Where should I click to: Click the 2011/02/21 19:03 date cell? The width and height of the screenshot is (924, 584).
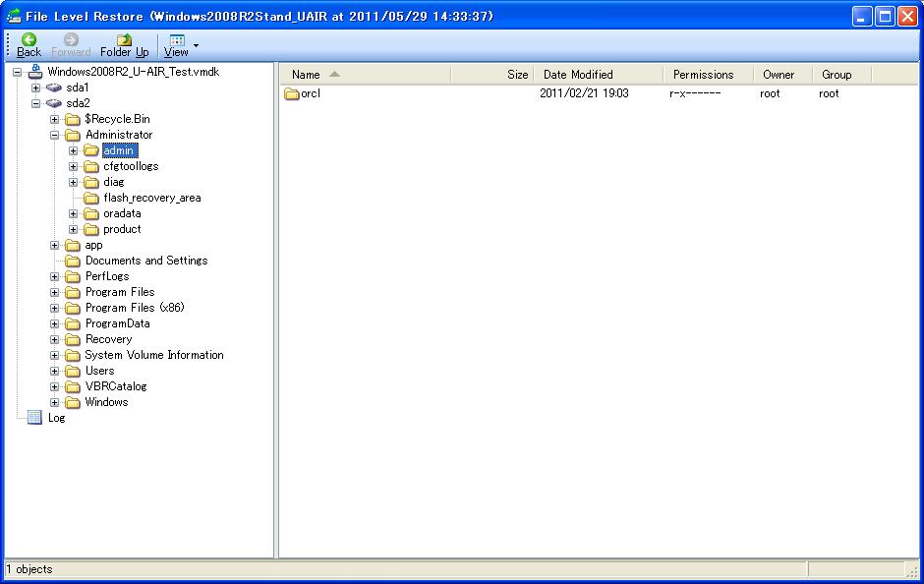point(584,93)
